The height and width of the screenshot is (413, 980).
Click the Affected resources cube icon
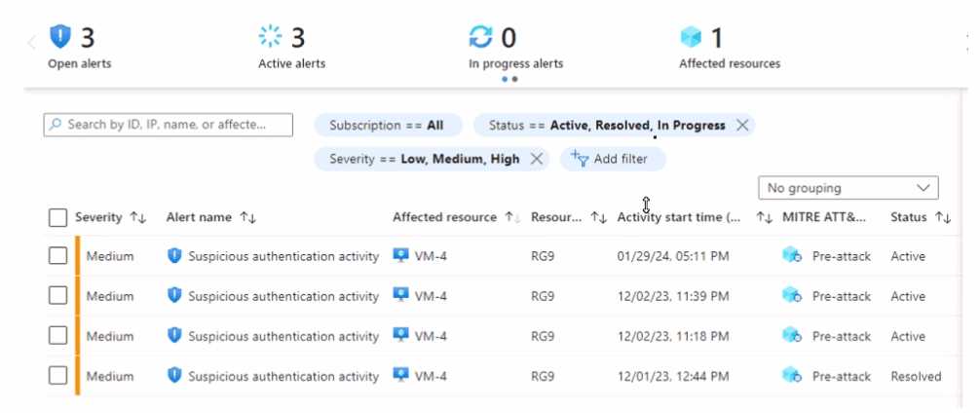pyautogui.click(x=691, y=38)
